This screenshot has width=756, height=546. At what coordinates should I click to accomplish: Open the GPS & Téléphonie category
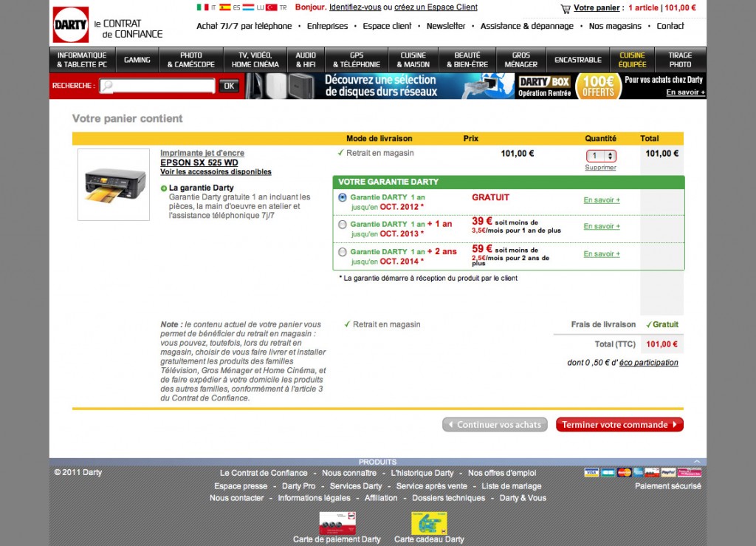357,60
